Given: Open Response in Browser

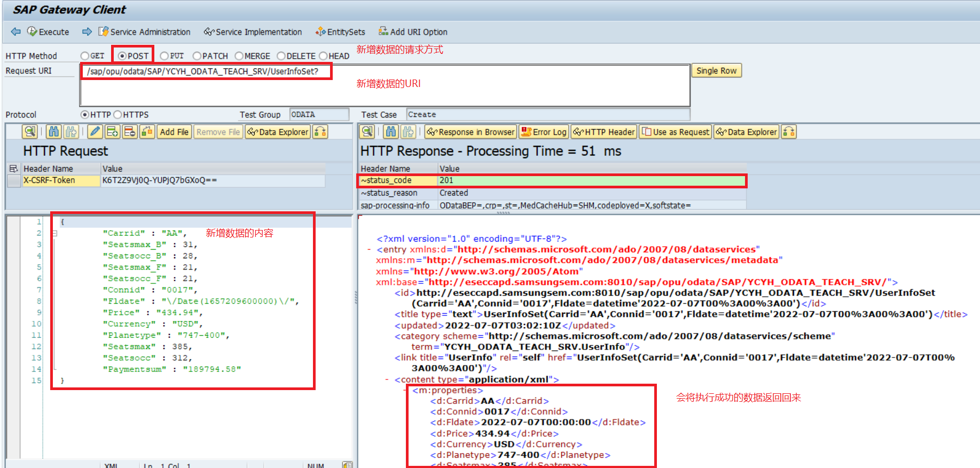Looking at the screenshot, I should point(471,132).
